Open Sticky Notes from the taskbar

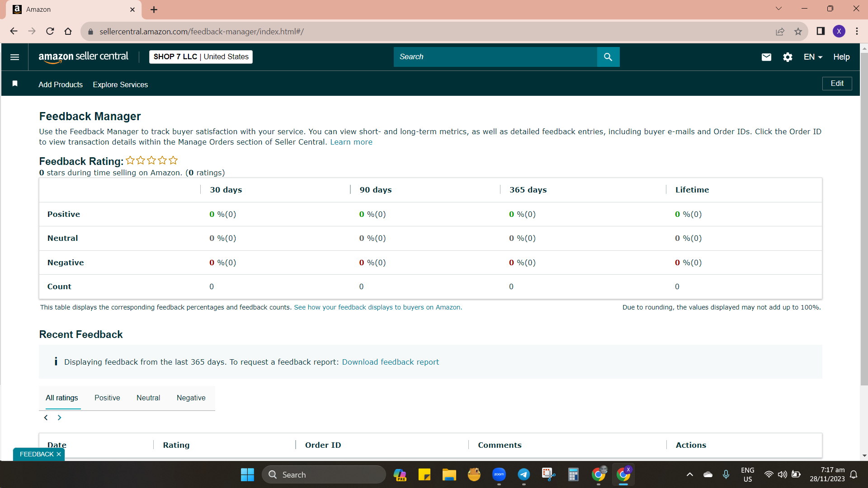pos(424,474)
